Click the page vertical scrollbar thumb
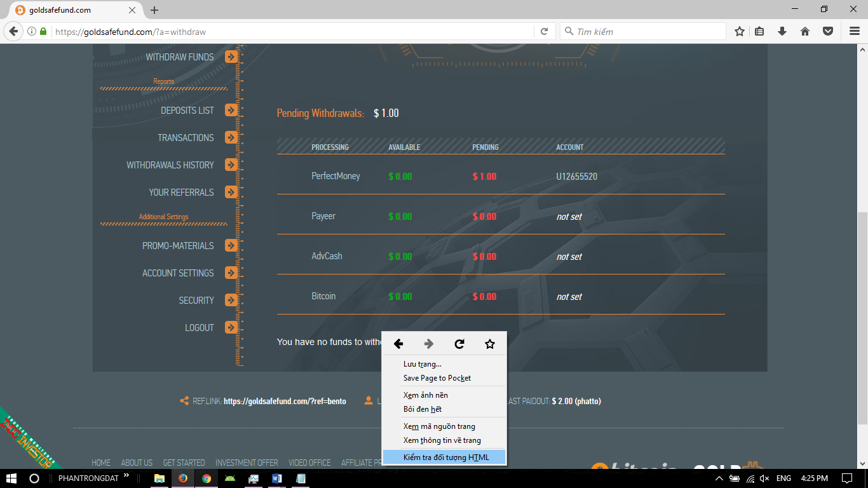 click(x=862, y=318)
